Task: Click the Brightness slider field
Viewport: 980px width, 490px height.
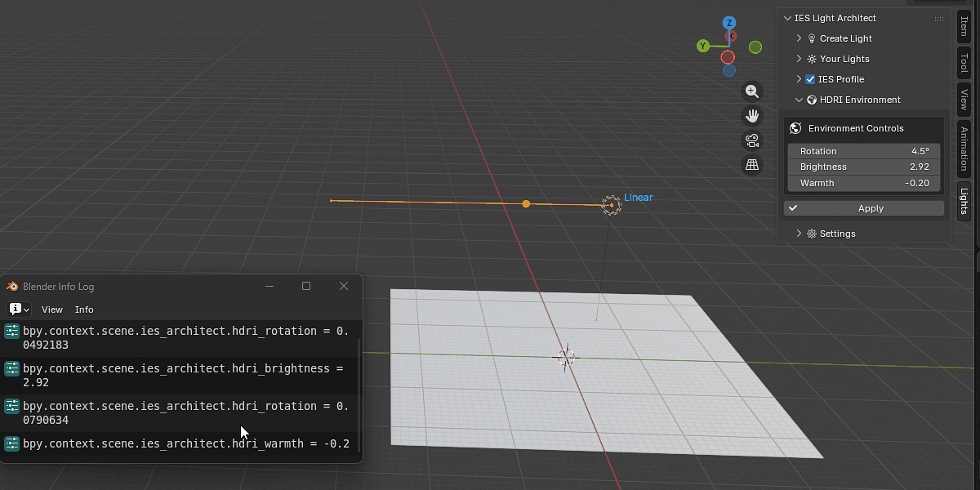Action: pos(864,167)
